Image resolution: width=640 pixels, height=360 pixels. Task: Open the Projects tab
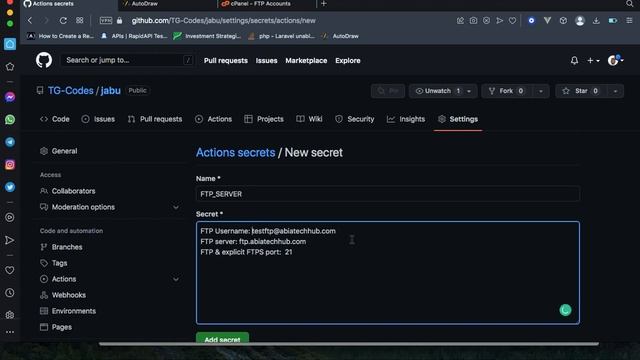point(264,119)
